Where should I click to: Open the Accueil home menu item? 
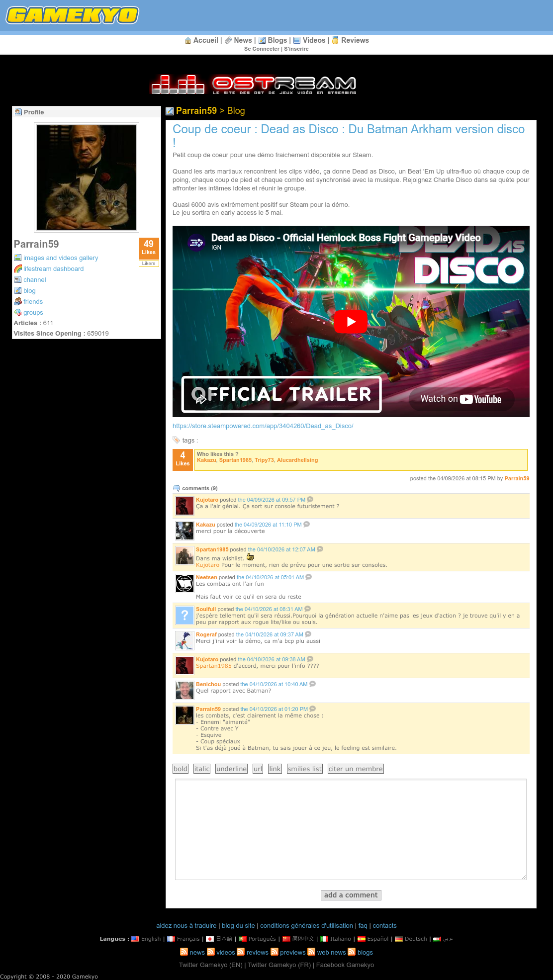click(205, 40)
